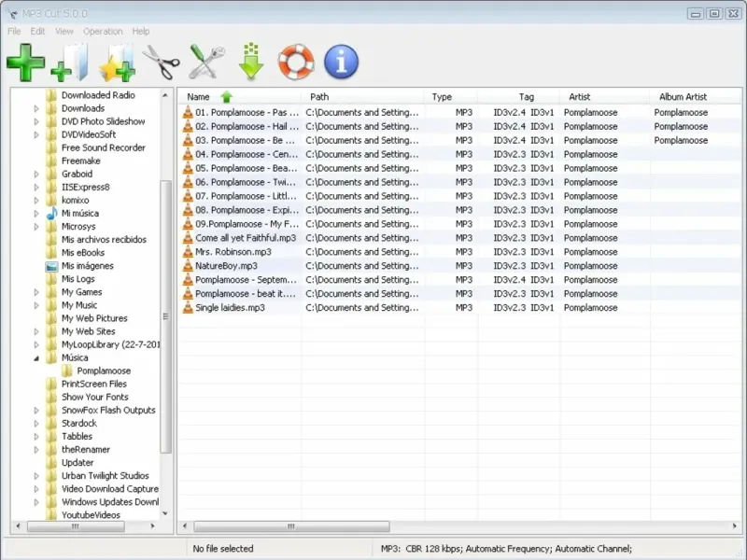The image size is (747, 560).
Task: Click the green sort arrow in Name header
Action: click(x=226, y=97)
